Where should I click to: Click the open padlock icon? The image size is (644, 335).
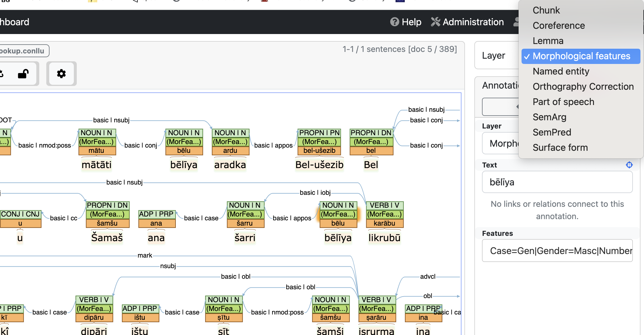[x=23, y=74]
